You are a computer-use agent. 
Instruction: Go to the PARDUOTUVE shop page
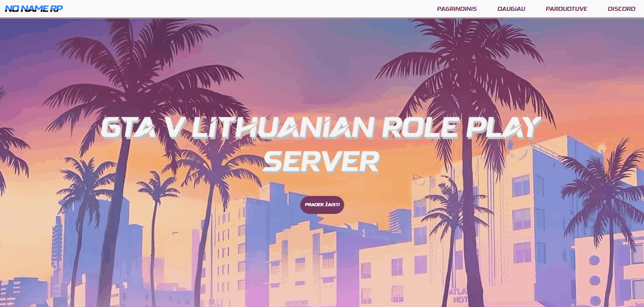(566, 9)
